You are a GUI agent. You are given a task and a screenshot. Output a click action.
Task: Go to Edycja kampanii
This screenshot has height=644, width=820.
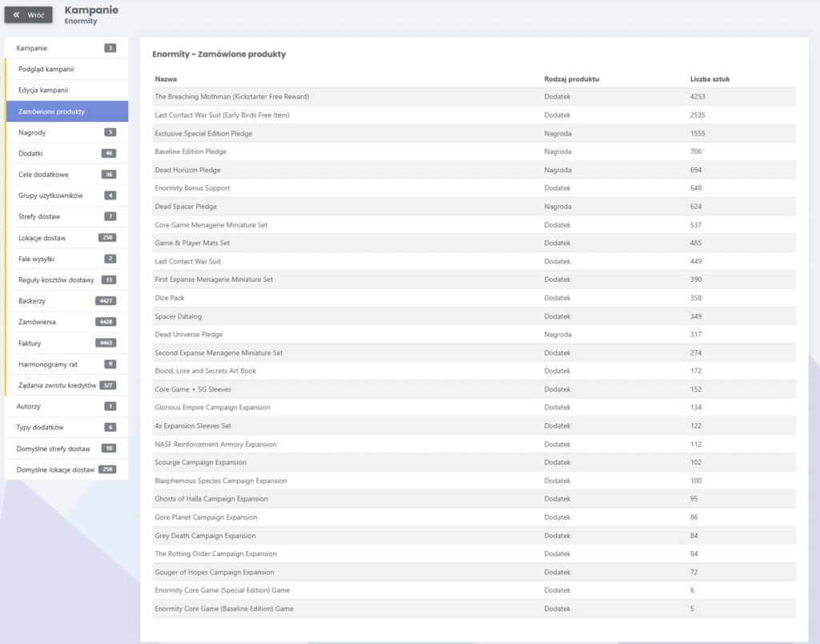coord(43,90)
